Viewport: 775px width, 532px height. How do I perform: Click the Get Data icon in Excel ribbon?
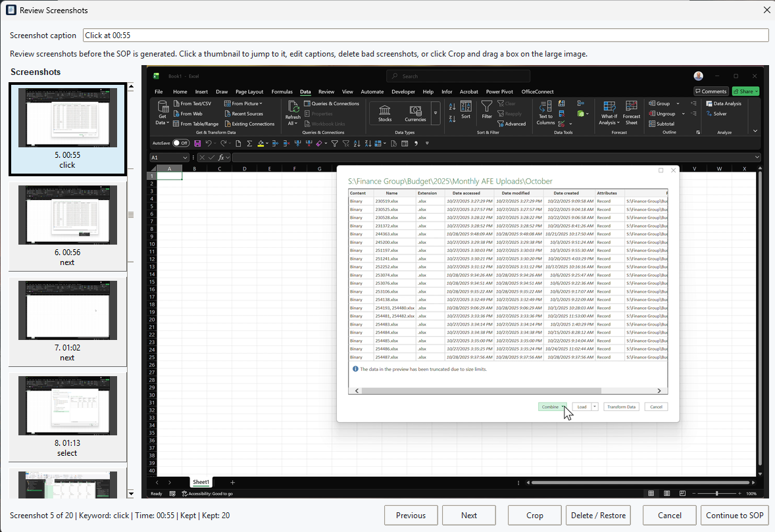[162, 113]
